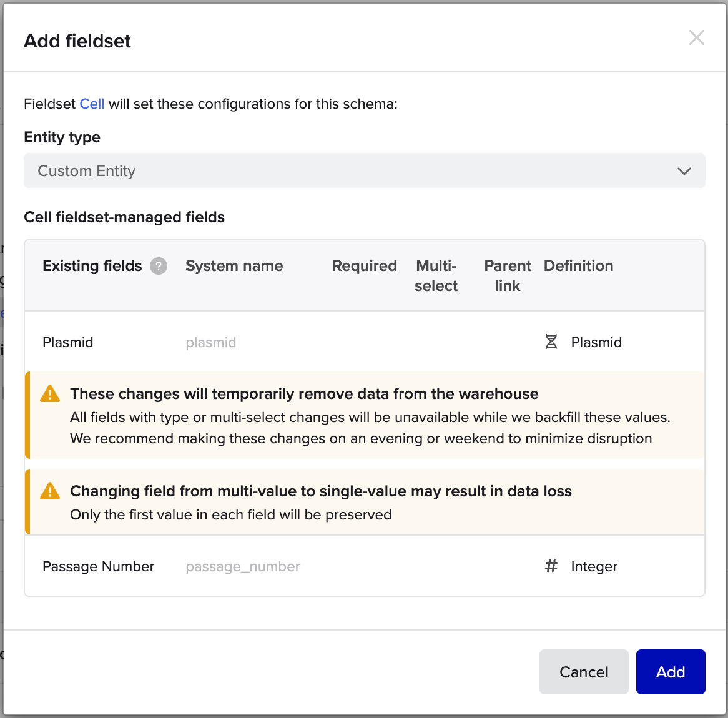Click the Add button to confirm
Viewport: 728px width, 718px height.
coord(671,672)
